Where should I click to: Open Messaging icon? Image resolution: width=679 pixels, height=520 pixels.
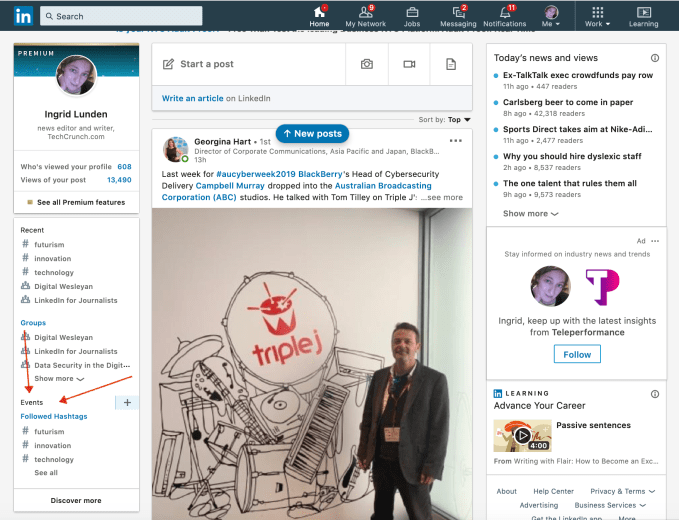(x=458, y=12)
